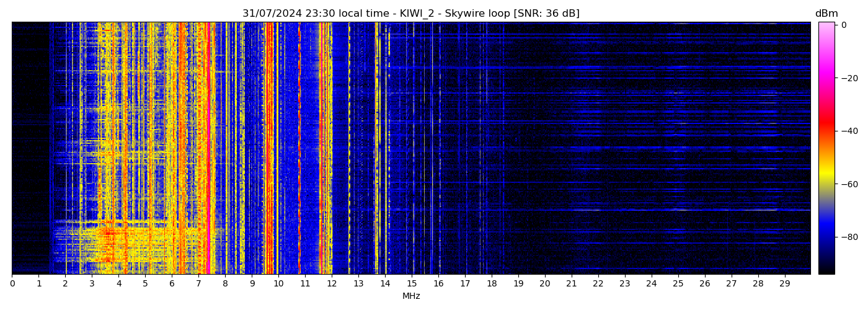Click the 29 MHz x-axis tick label

pos(784,284)
